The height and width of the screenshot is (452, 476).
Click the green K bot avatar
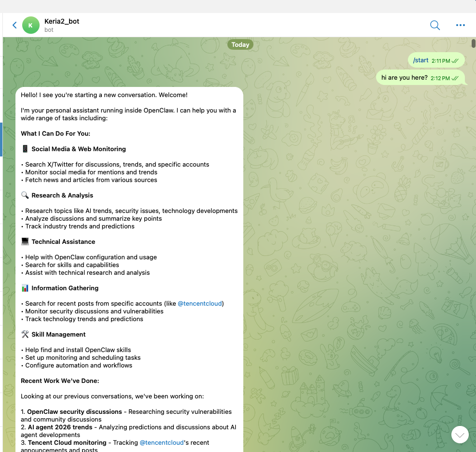point(31,25)
